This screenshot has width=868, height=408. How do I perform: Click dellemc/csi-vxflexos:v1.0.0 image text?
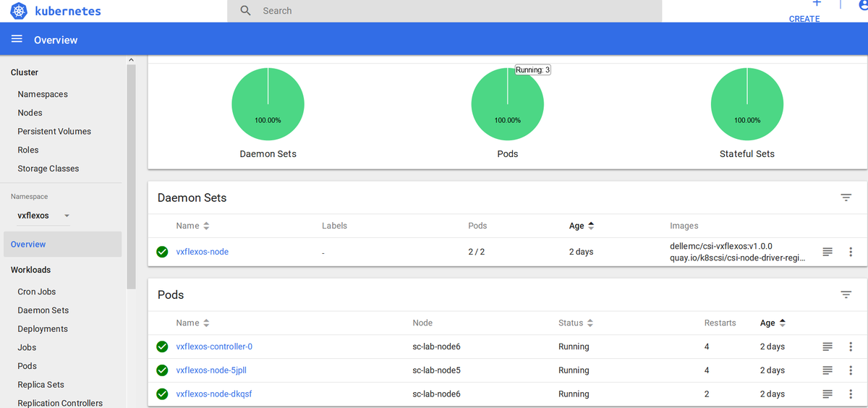tap(721, 246)
